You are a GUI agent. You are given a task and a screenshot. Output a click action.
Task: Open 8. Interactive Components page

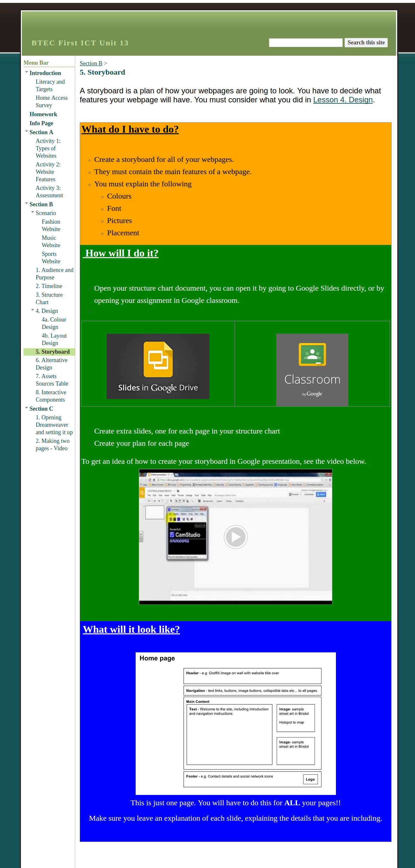(x=51, y=396)
